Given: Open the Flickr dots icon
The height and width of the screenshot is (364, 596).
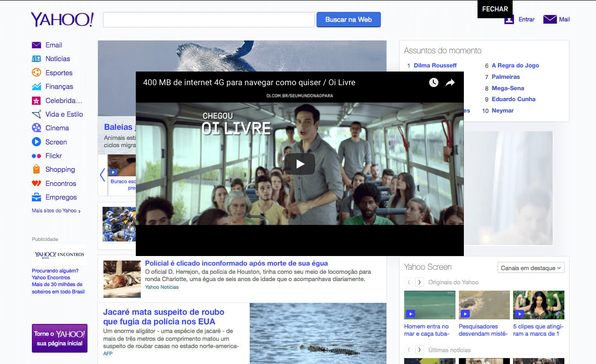Looking at the screenshot, I should coord(36,156).
